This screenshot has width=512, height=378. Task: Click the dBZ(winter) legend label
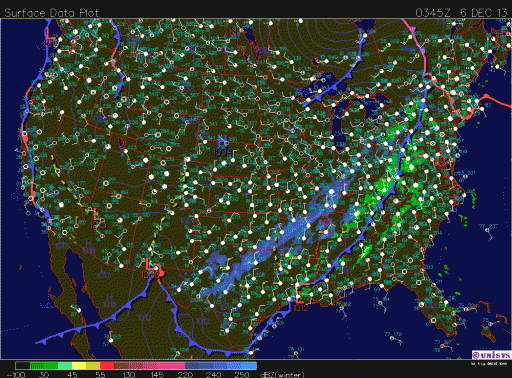tap(282, 374)
